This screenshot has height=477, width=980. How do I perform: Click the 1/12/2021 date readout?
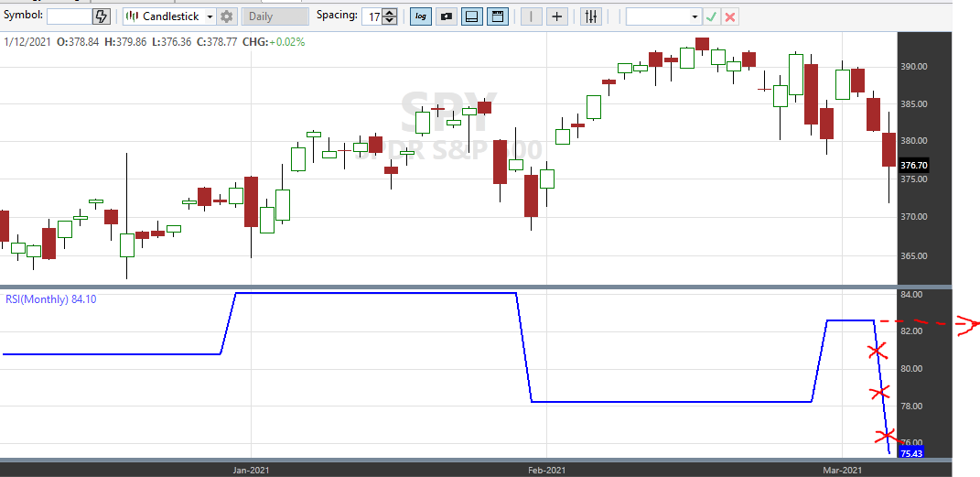(27, 42)
